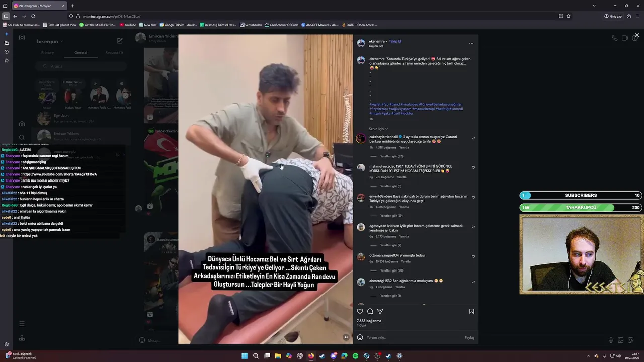This screenshot has width=644, height=362.
Task: Open Spotify from the taskbar
Action: coord(355,356)
